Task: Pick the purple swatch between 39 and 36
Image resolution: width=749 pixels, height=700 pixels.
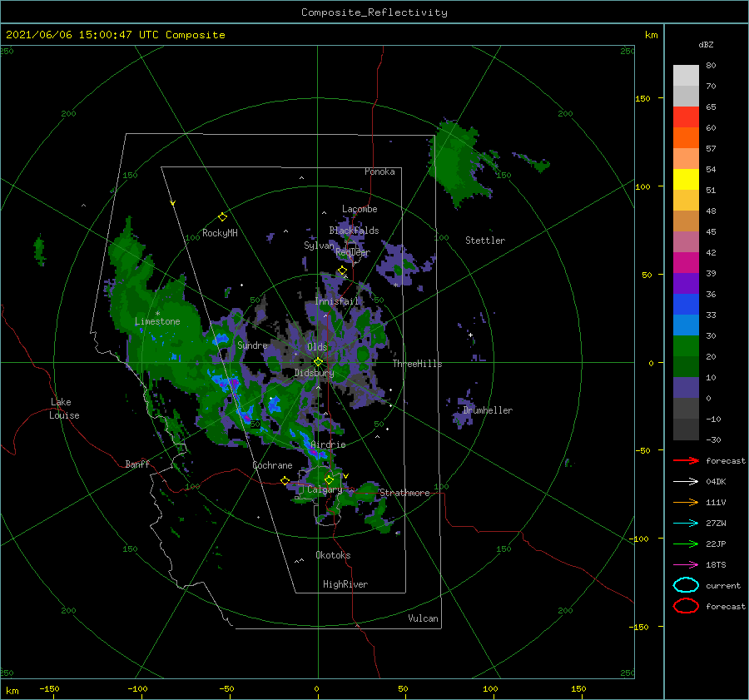Action: (686, 284)
